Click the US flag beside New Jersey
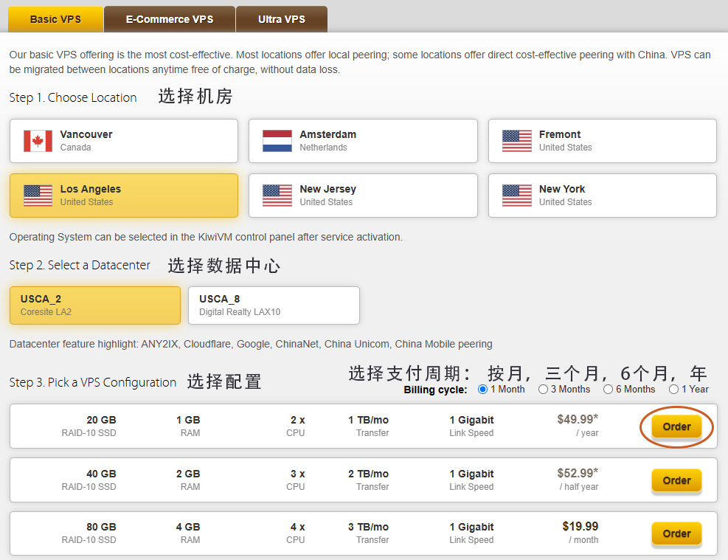The image size is (728, 560). click(x=277, y=196)
